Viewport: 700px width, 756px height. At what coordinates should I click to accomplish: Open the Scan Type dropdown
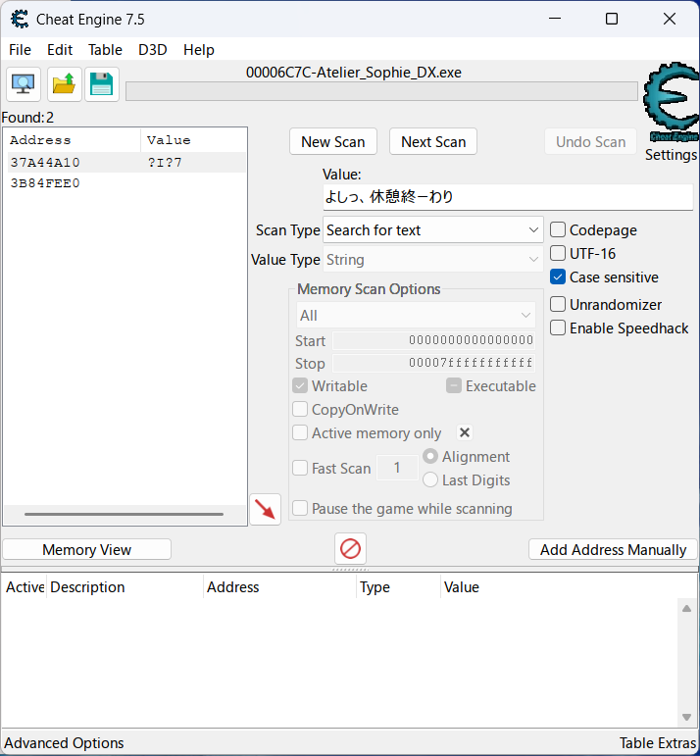pyautogui.click(x=433, y=230)
